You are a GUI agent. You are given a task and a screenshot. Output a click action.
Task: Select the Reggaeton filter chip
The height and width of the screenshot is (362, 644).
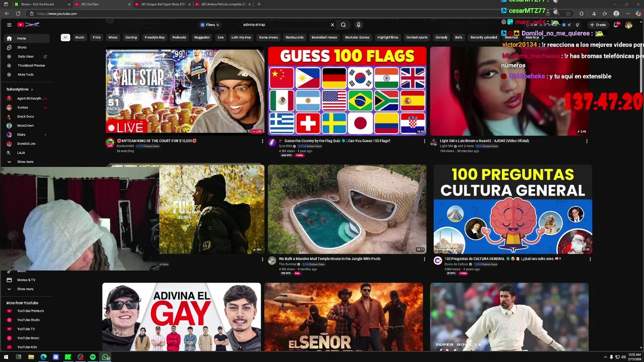pos(202,37)
